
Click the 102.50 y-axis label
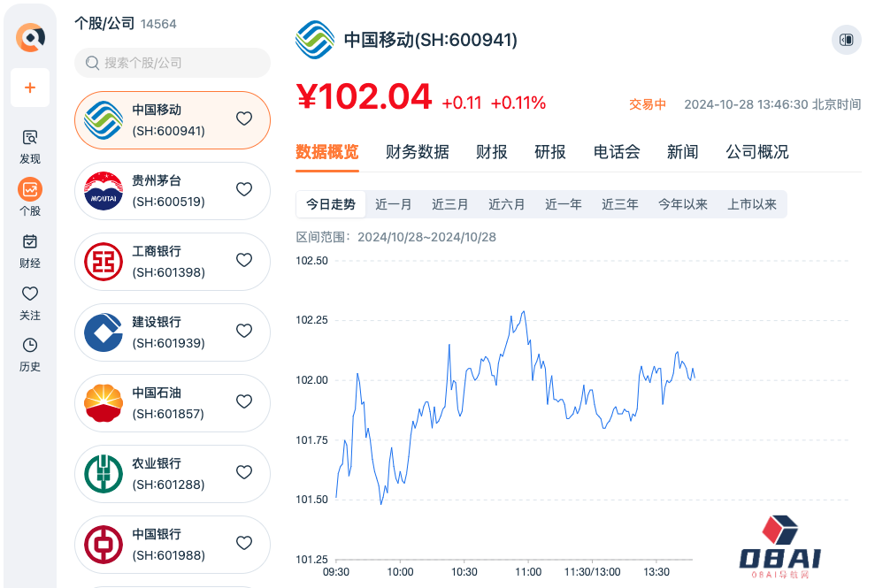(x=312, y=261)
